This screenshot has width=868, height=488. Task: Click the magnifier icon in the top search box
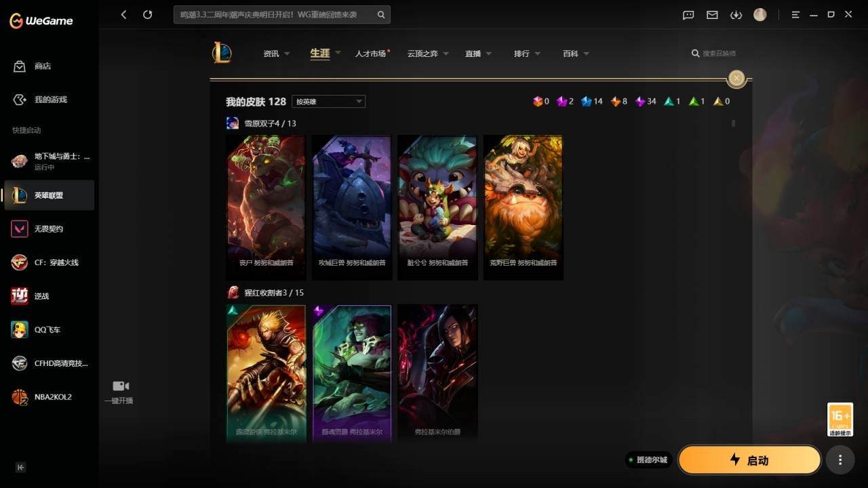pyautogui.click(x=381, y=14)
